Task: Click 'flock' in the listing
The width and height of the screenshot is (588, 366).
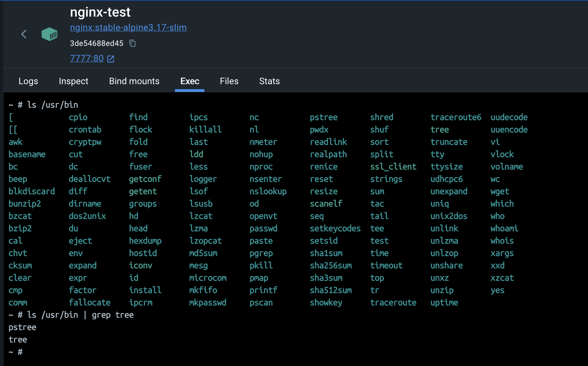Action: (x=141, y=130)
